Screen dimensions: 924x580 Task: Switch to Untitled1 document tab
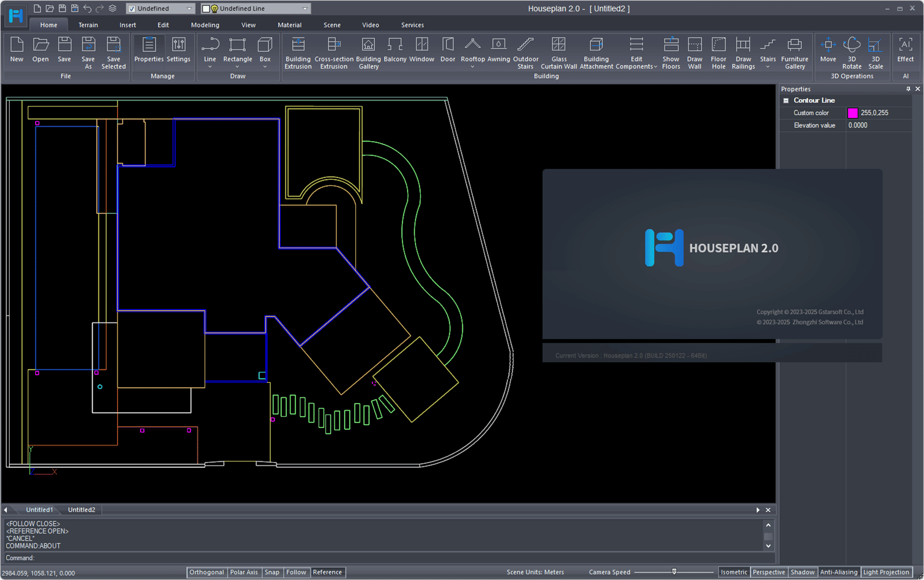39,509
